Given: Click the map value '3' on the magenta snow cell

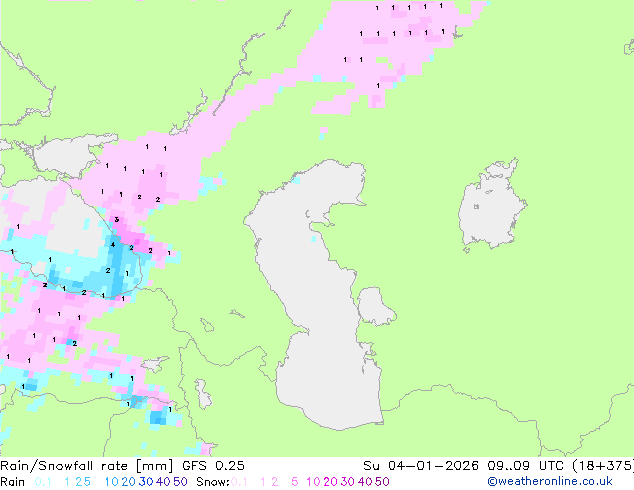Looking at the screenshot, I should click(116, 220).
